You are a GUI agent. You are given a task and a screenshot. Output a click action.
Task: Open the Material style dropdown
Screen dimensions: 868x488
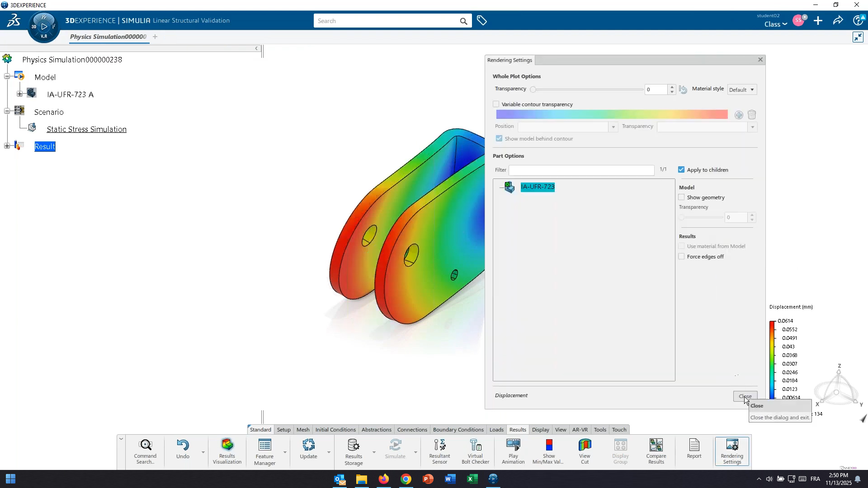click(741, 89)
